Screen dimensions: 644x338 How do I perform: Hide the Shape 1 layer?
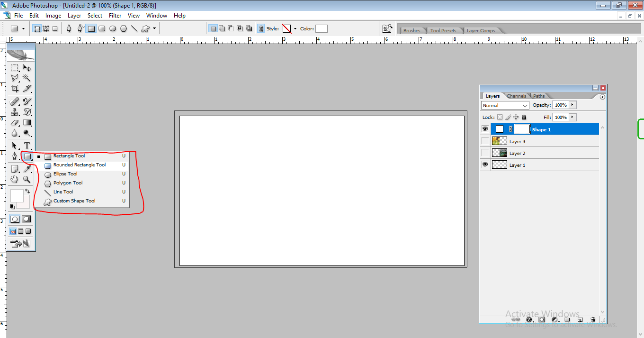(x=485, y=128)
